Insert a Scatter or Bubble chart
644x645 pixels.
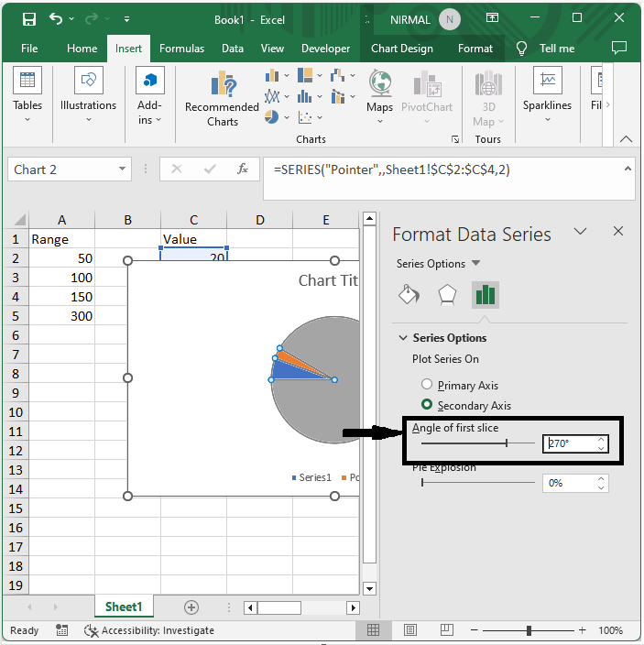(305, 117)
